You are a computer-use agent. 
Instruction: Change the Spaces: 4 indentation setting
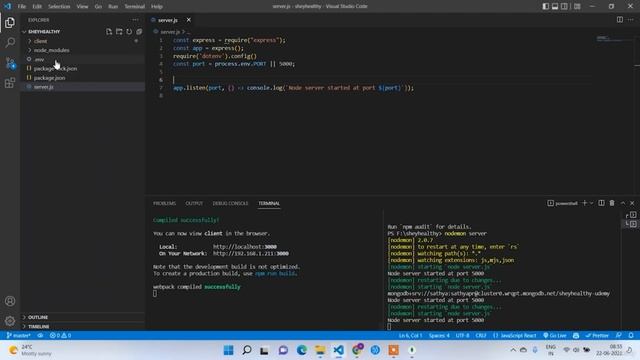439,336
